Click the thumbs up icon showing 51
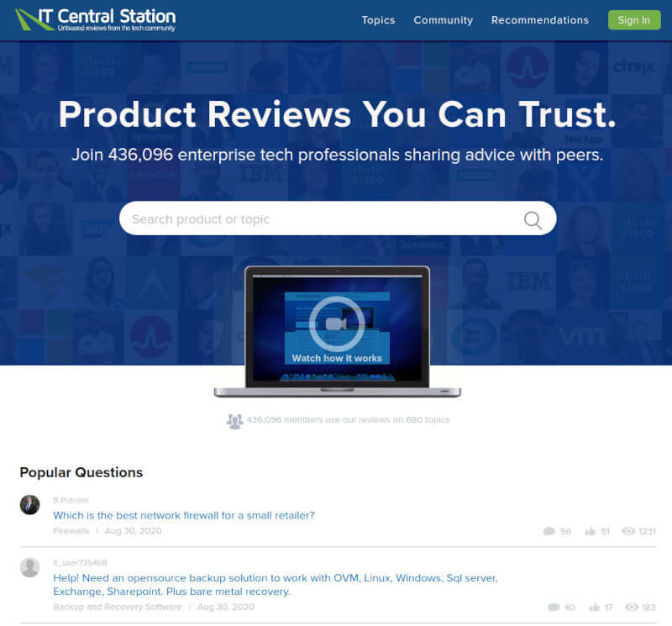Image resolution: width=672 pixels, height=626 pixels. click(591, 531)
